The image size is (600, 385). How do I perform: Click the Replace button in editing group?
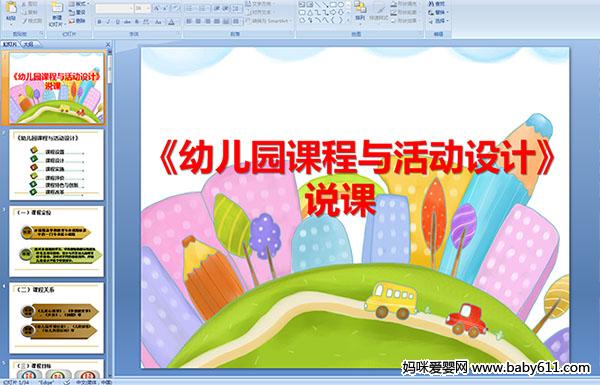[438, 12]
